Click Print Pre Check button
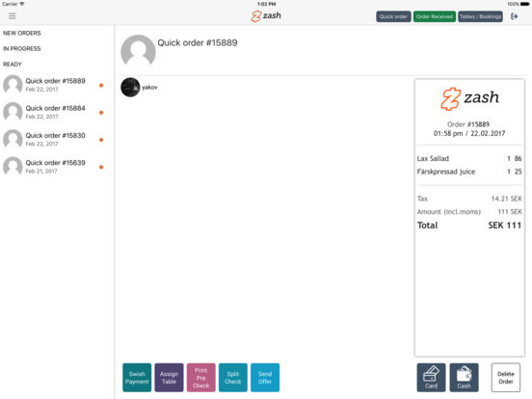 [x=200, y=377]
